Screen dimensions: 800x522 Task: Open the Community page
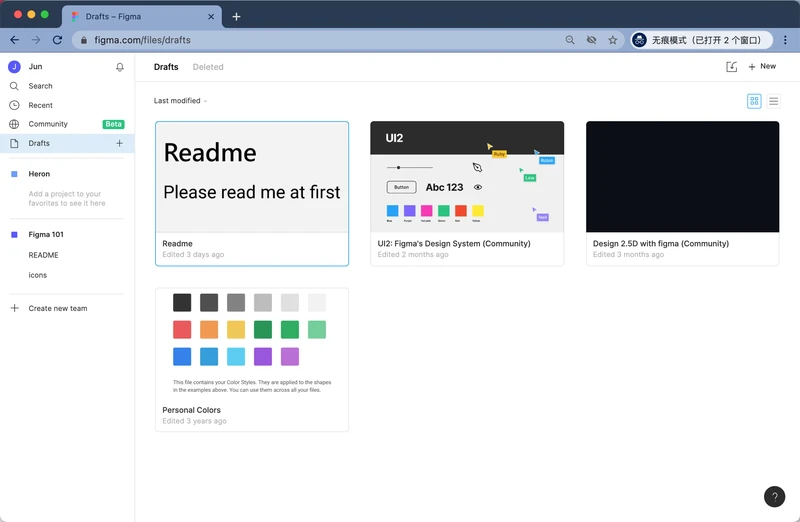[x=48, y=124]
